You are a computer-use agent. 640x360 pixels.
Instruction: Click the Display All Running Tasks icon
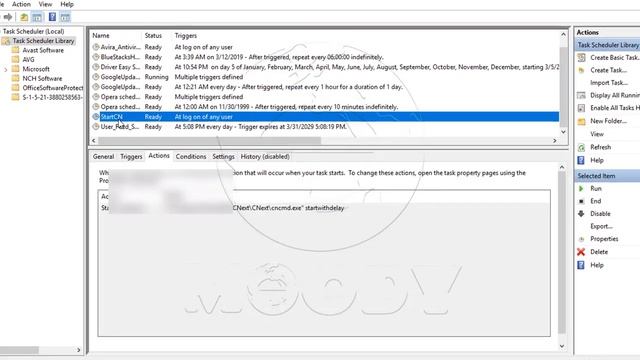pos(581,96)
